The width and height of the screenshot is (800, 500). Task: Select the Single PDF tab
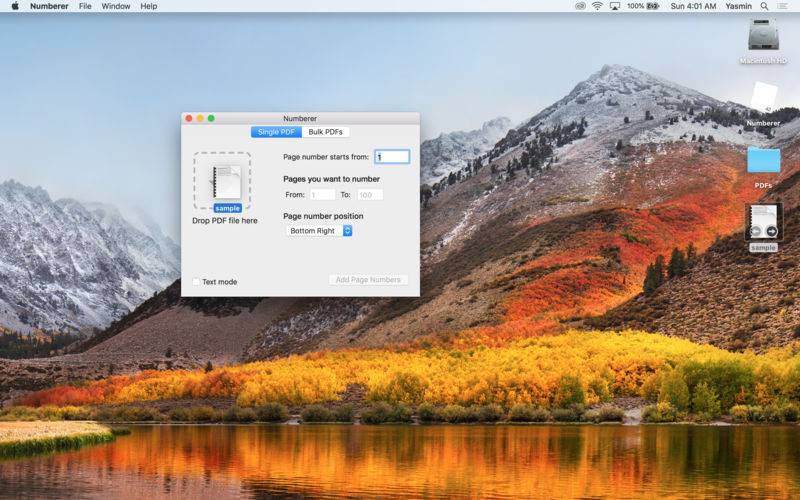276,132
